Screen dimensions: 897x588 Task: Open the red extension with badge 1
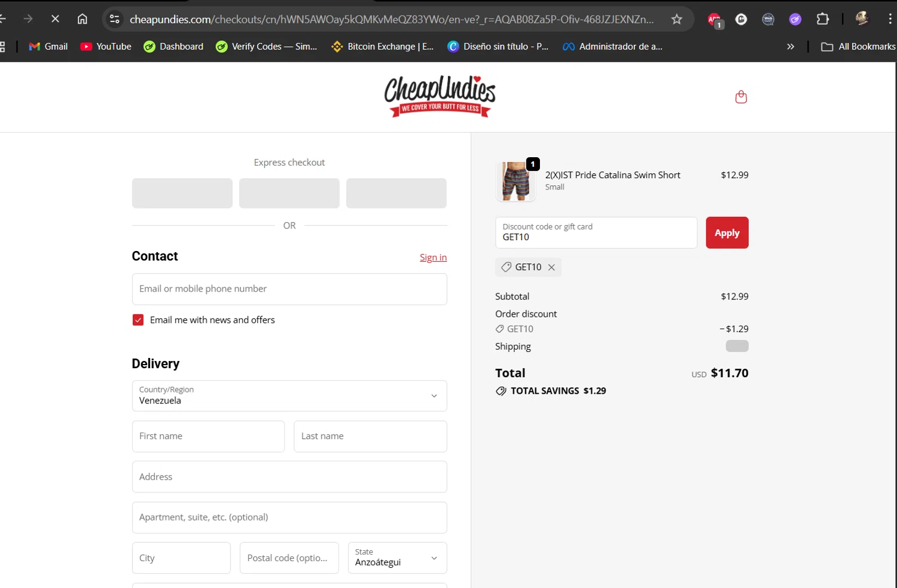(715, 20)
